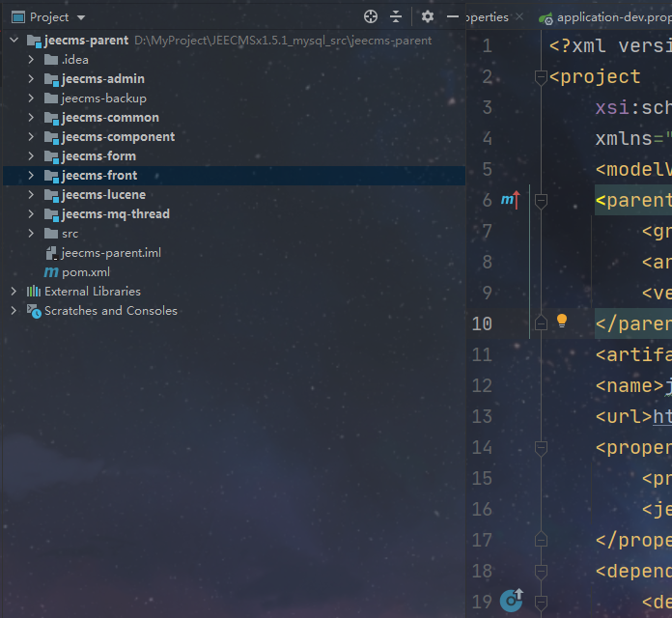Close the properties editor tab
This screenshot has width=672, height=618.
[519, 16]
